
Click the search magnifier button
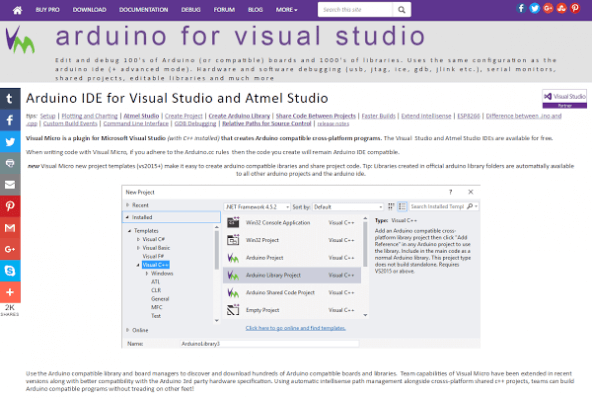[402, 10]
